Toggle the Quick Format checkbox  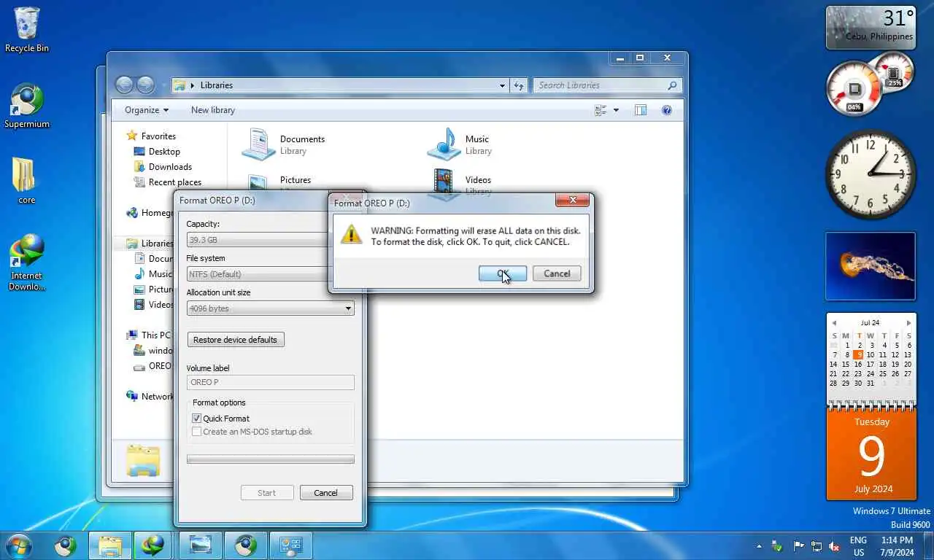(x=196, y=419)
